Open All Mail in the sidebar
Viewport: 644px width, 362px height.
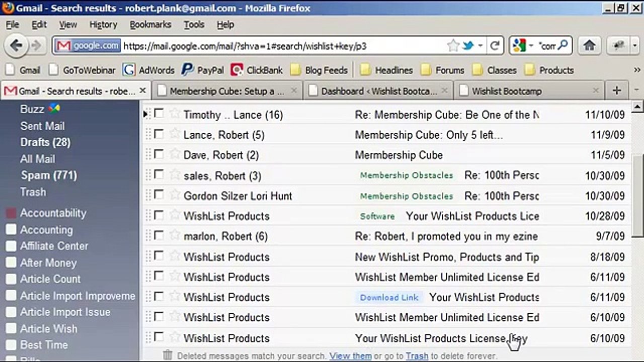click(37, 159)
